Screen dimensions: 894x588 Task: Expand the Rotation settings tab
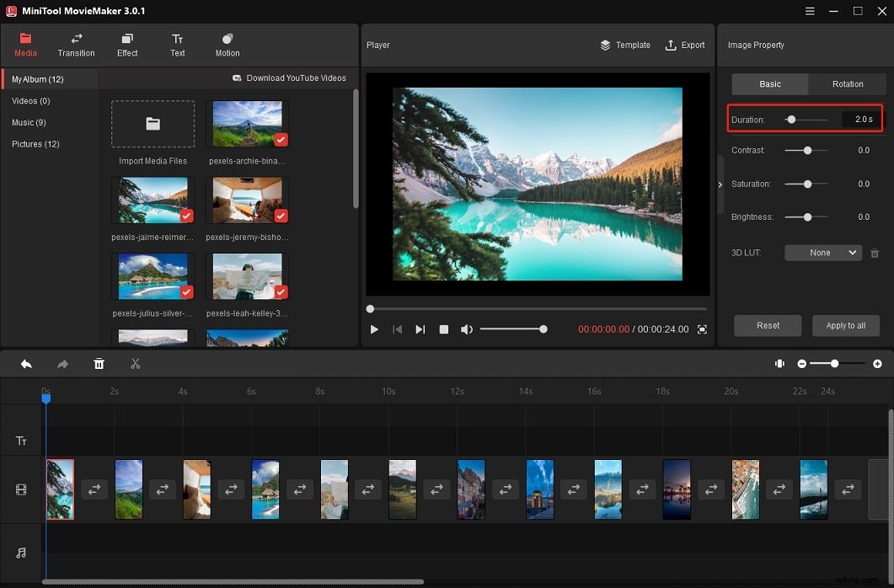click(848, 83)
